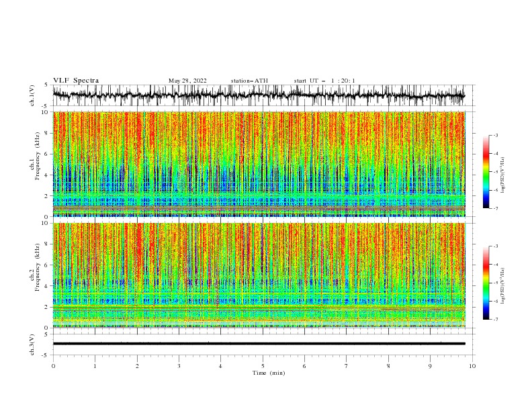Click the "VLF Spectra" title text
Image resolution: width=532 pixels, height=411 pixels.
tap(76, 81)
